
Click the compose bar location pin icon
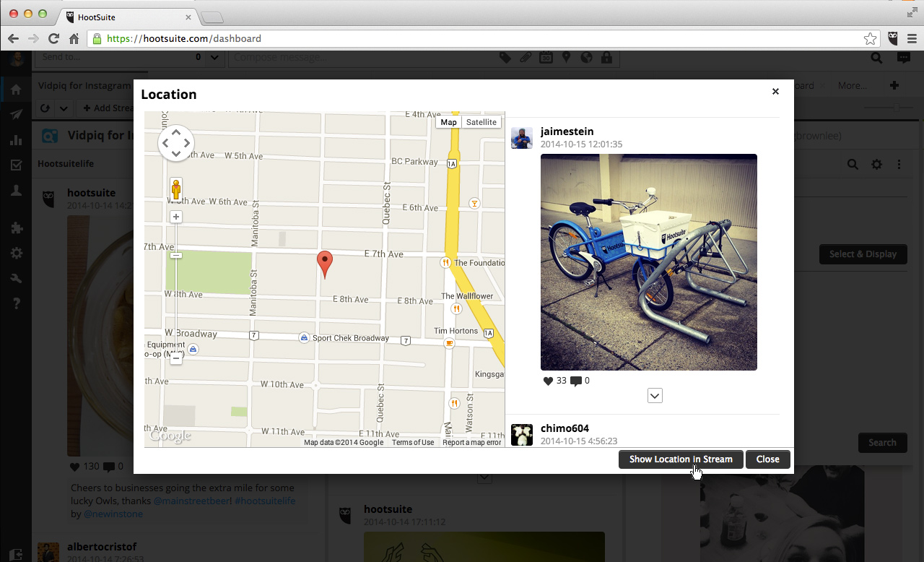[x=566, y=58]
